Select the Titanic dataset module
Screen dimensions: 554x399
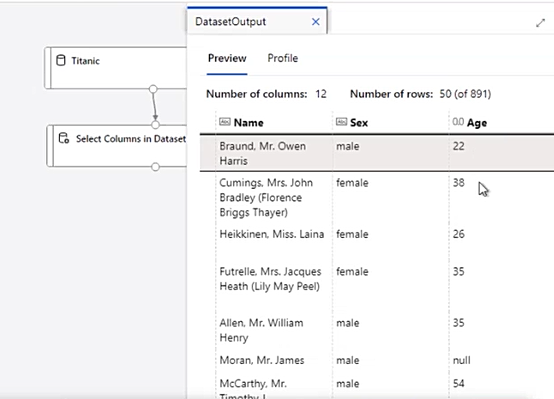(x=116, y=68)
